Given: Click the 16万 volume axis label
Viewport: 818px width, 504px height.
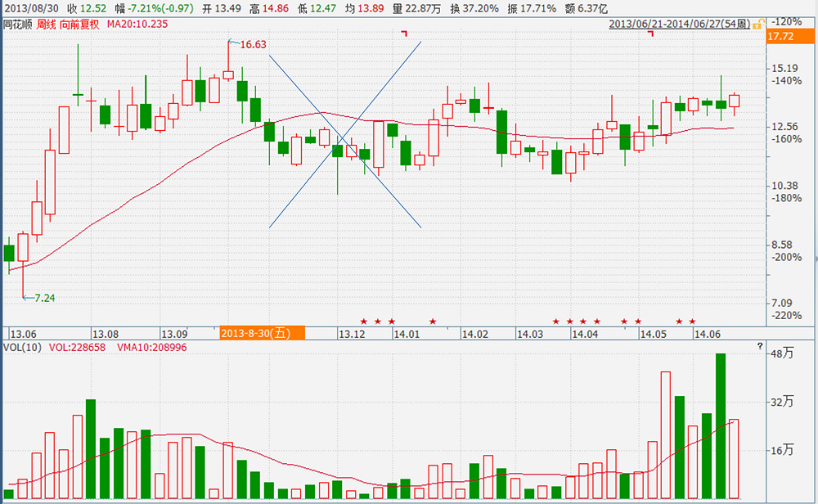Looking at the screenshot, I should 782,450.
